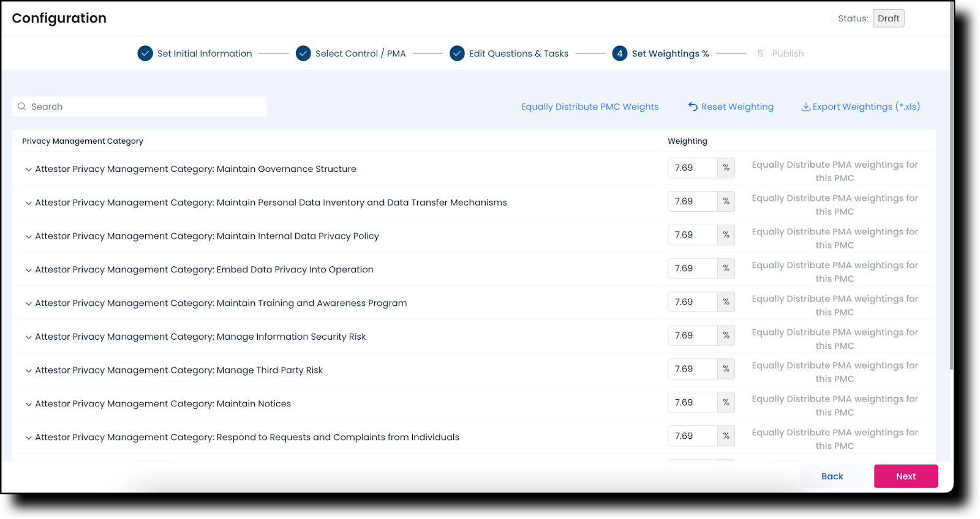Click the Next button
Screen dimensions: 980x519
pyautogui.click(x=906, y=476)
